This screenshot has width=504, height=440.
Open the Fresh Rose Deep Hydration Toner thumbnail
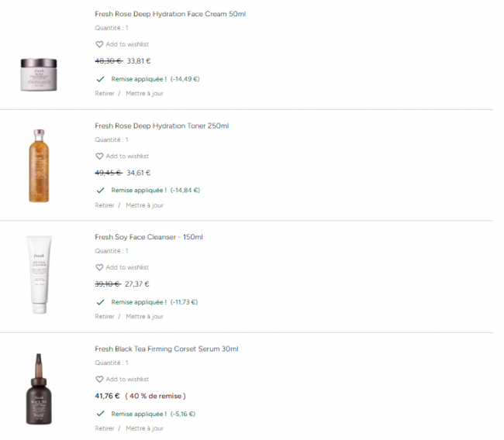39,164
